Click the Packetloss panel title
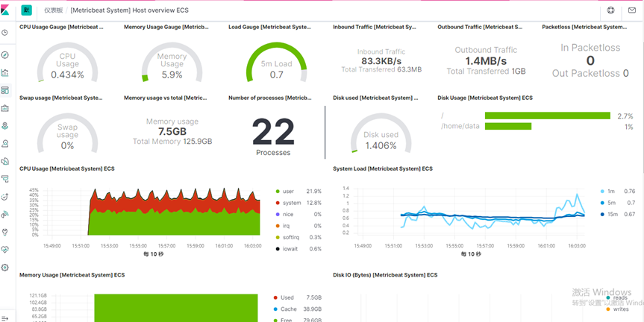The height and width of the screenshot is (322, 644). 584,27
